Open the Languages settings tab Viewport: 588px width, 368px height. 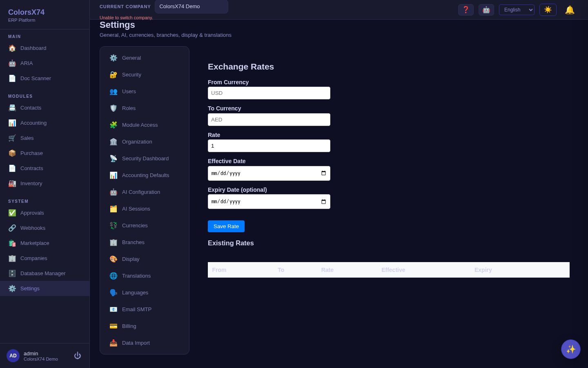[x=145, y=293]
